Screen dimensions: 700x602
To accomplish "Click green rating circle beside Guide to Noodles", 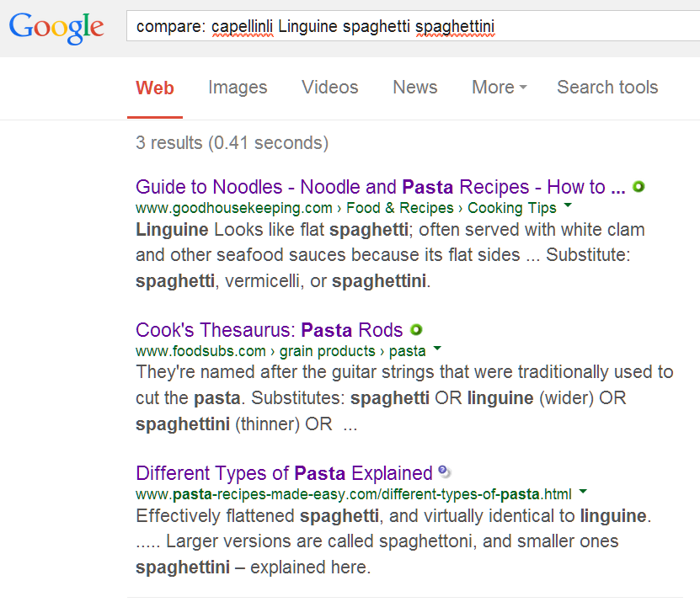I will [639, 187].
